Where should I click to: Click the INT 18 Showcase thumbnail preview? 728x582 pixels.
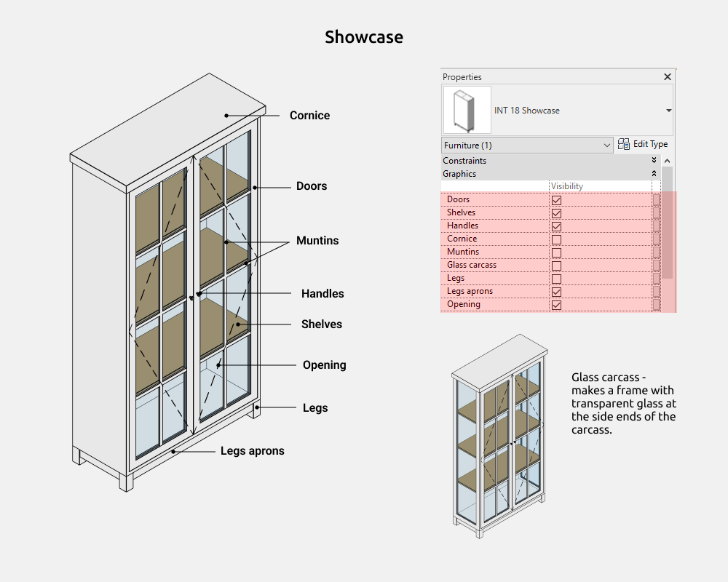pyautogui.click(x=467, y=110)
